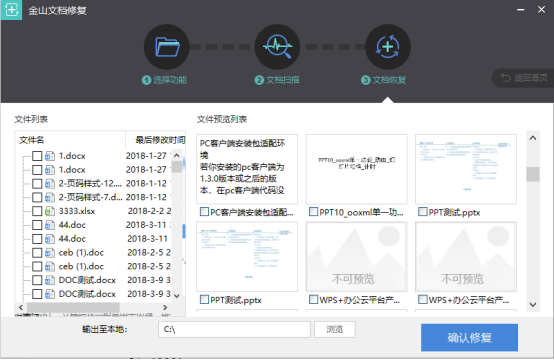Image resolution: width=554 pixels, height=360 pixels.
Task: Check the box for 3333.xlsx
Action: point(37,211)
